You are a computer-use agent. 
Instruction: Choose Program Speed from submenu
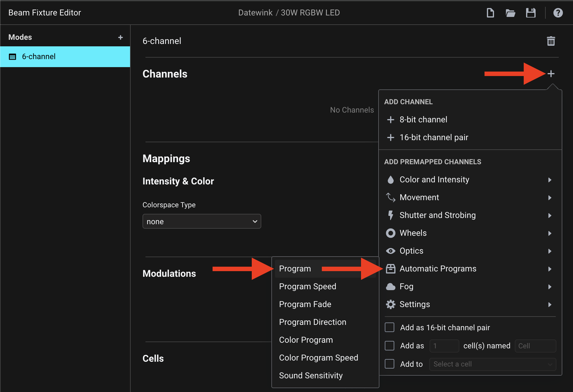308,287
